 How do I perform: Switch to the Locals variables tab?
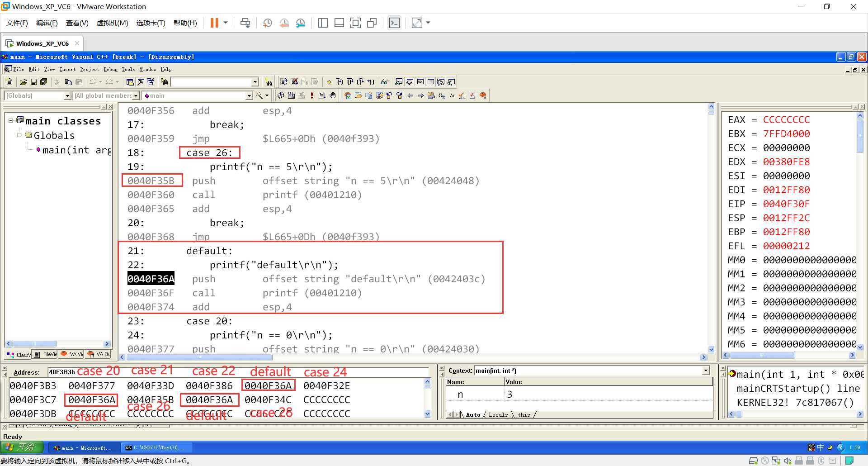[498, 414]
